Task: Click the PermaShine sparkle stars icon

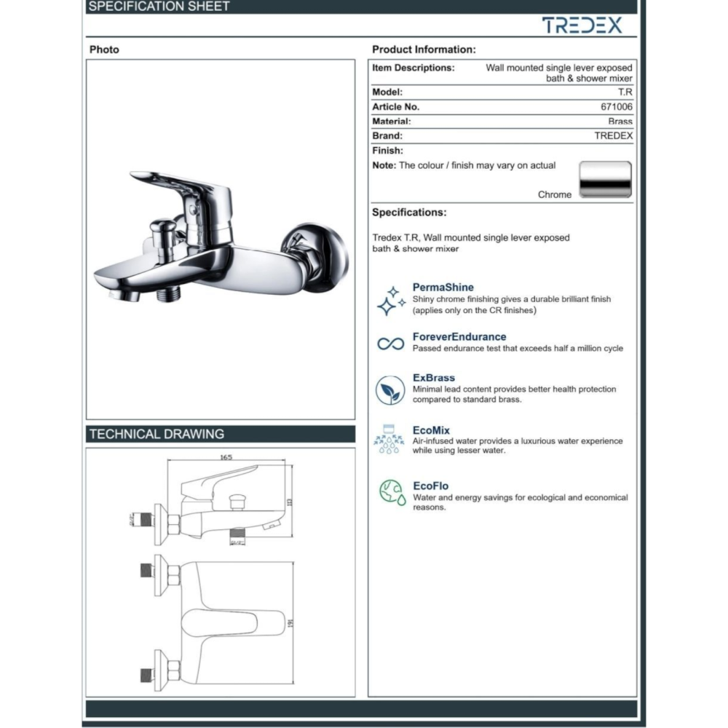Action: pyautogui.click(x=390, y=300)
